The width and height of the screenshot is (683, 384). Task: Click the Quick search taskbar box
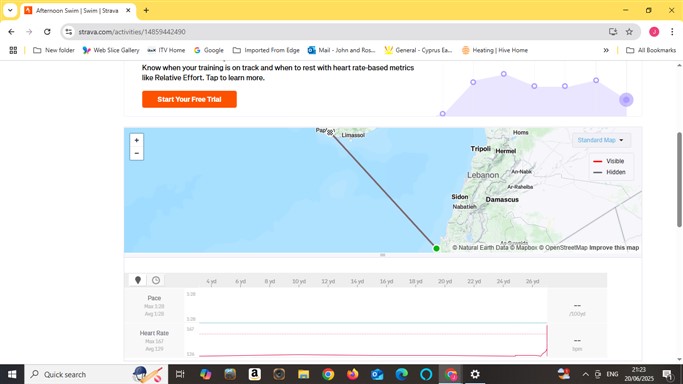click(x=96, y=374)
